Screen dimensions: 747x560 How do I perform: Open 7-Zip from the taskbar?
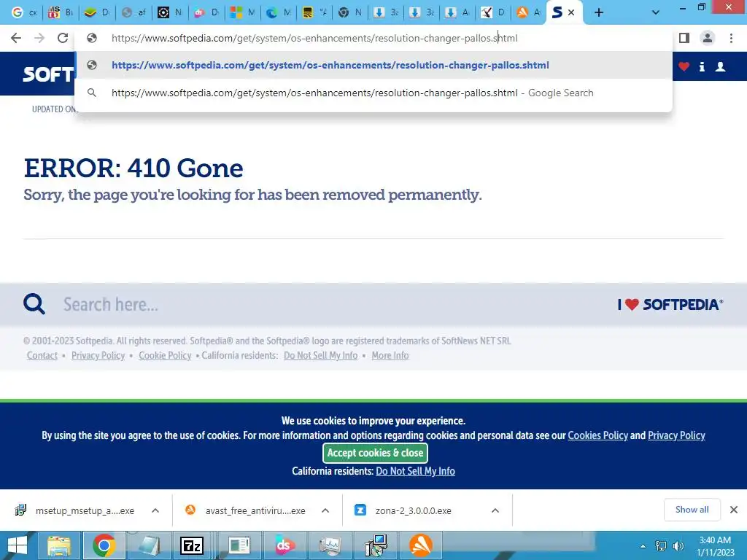(x=192, y=545)
